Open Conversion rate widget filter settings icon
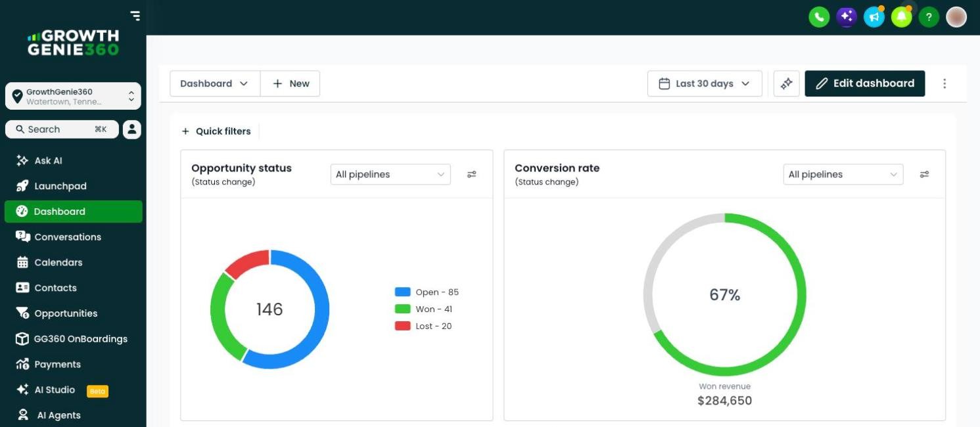The image size is (980, 427). 924,174
